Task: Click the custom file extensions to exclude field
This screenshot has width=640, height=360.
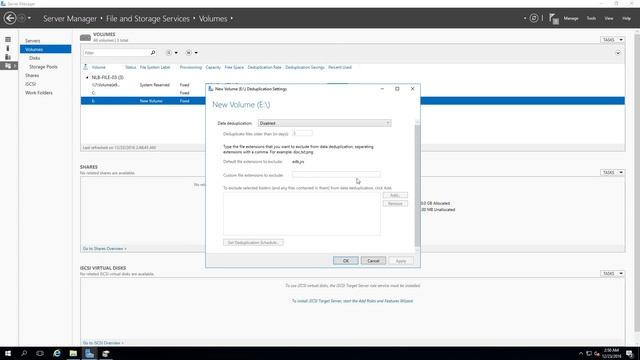Action: point(336,175)
